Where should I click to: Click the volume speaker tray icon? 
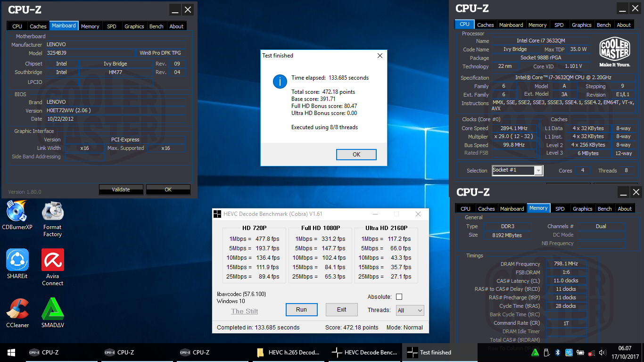pos(603,352)
